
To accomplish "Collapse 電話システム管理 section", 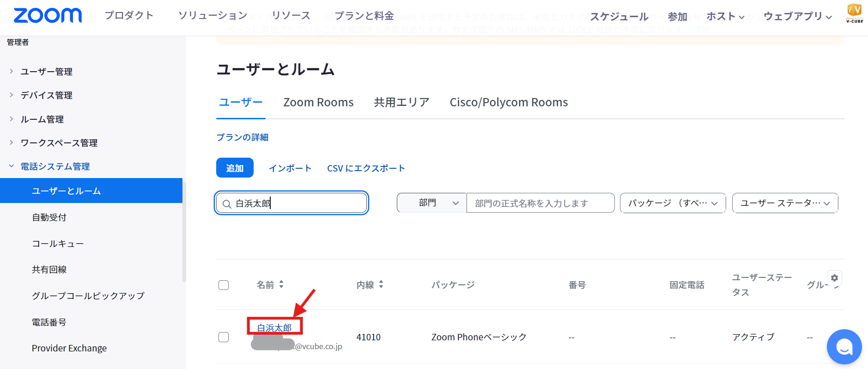I will tap(12, 166).
